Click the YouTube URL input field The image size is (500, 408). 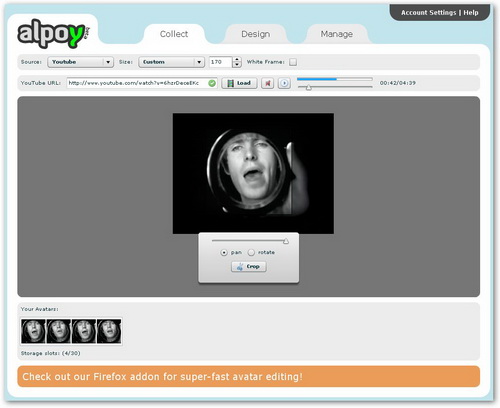[142, 83]
